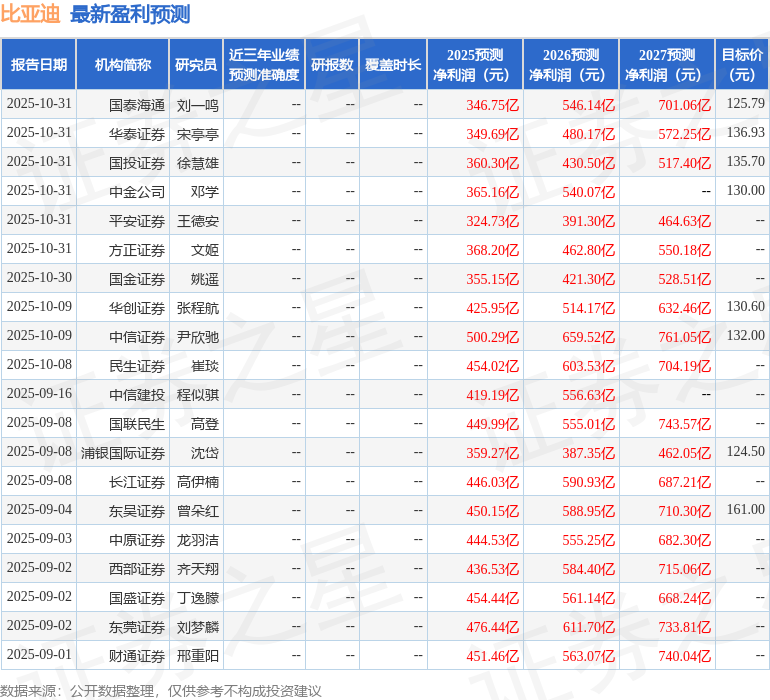Select the 目标价 column header
Viewport: 770px width, 700px height.
[742, 64]
